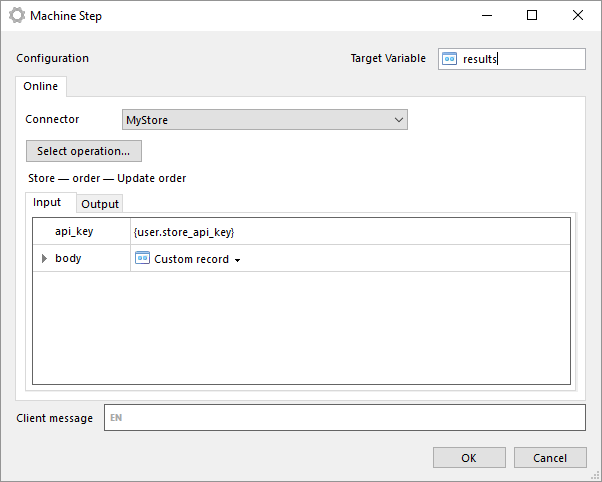This screenshot has width=602, height=482.
Task: Focus the Target Variable results field
Action: pos(512,59)
